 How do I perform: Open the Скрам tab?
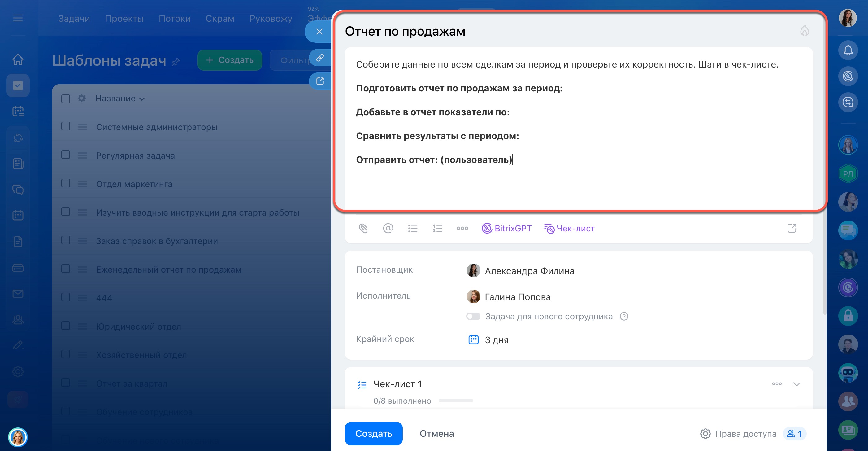pos(220,18)
